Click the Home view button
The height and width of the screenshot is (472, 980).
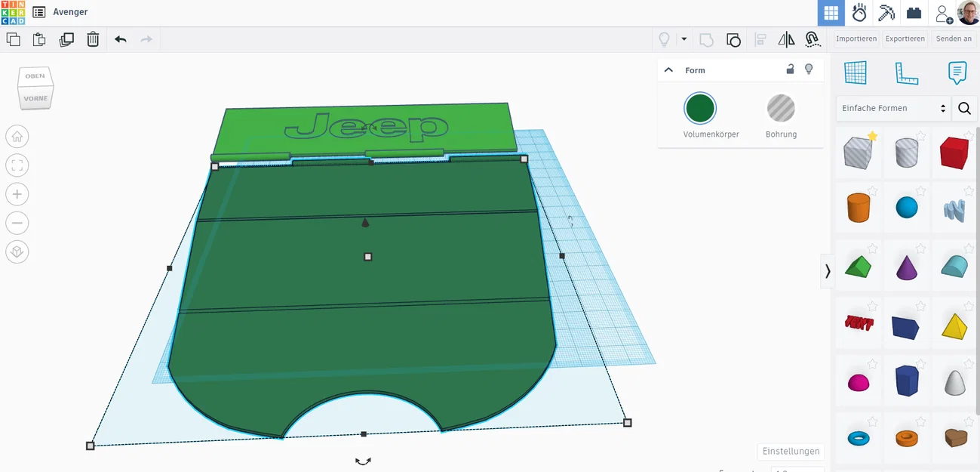[17, 137]
